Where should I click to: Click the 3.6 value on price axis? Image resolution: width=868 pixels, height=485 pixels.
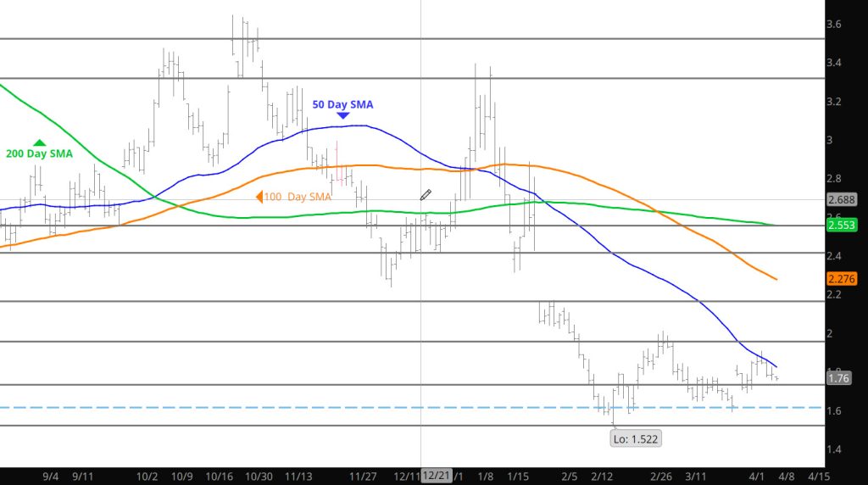click(834, 24)
